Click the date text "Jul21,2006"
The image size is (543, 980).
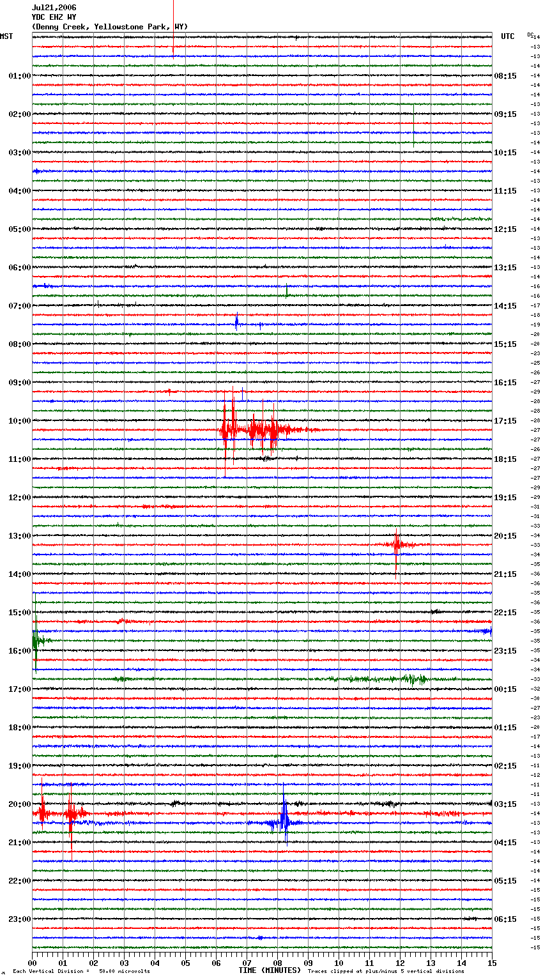tap(54, 8)
